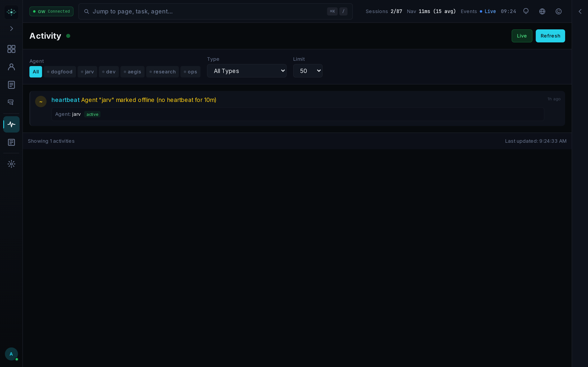The width and height of the screenshot is (588, 367).
Task: Open the chat sessions panel from sidebar
Action: pyautogui.click(x=11, y=102)
